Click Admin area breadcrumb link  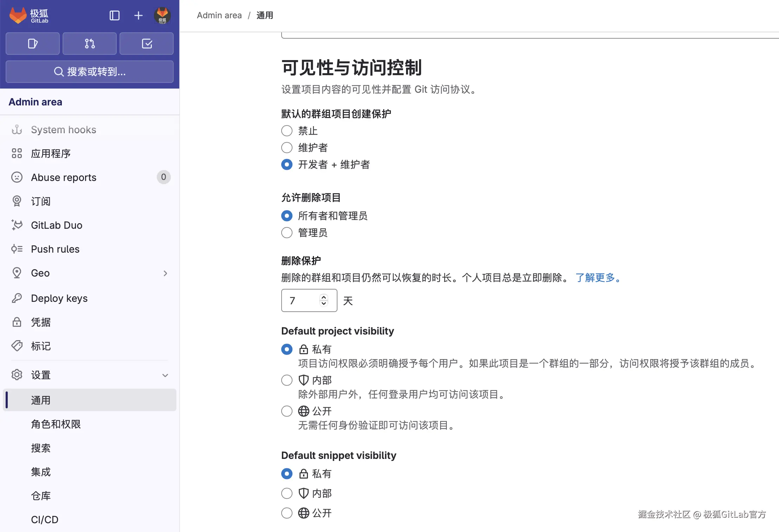219,15
